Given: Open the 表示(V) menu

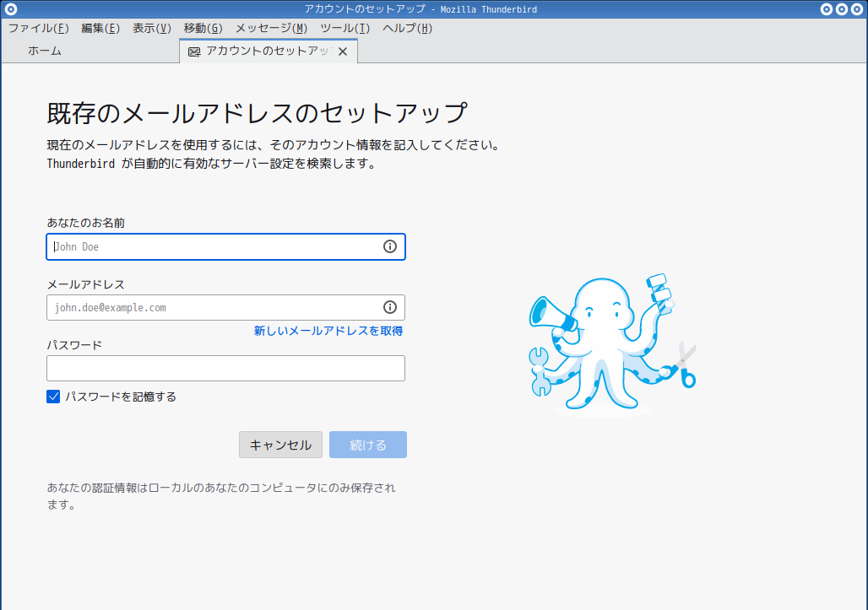Looking at the screenshot, I should [152, 28].
